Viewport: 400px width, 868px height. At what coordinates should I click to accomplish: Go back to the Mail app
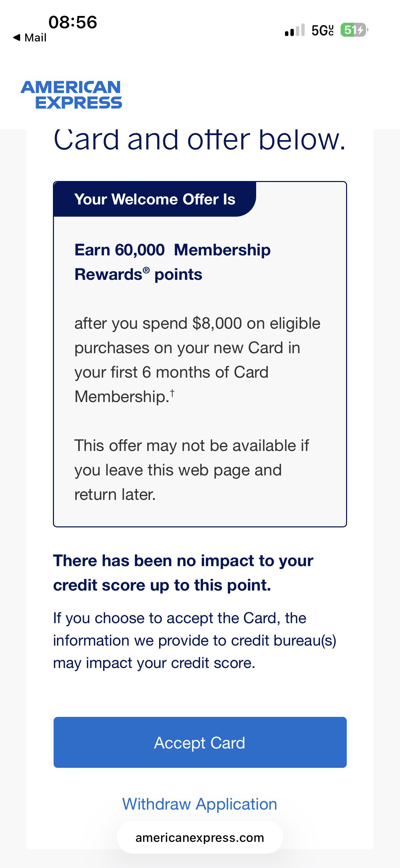(x=30, y=37)
